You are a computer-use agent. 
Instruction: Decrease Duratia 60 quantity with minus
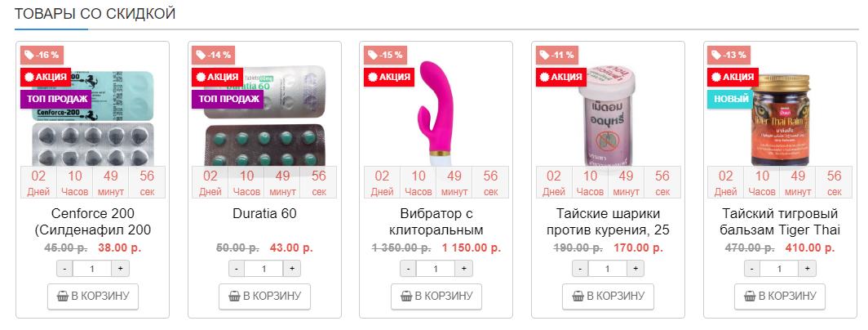236,269
